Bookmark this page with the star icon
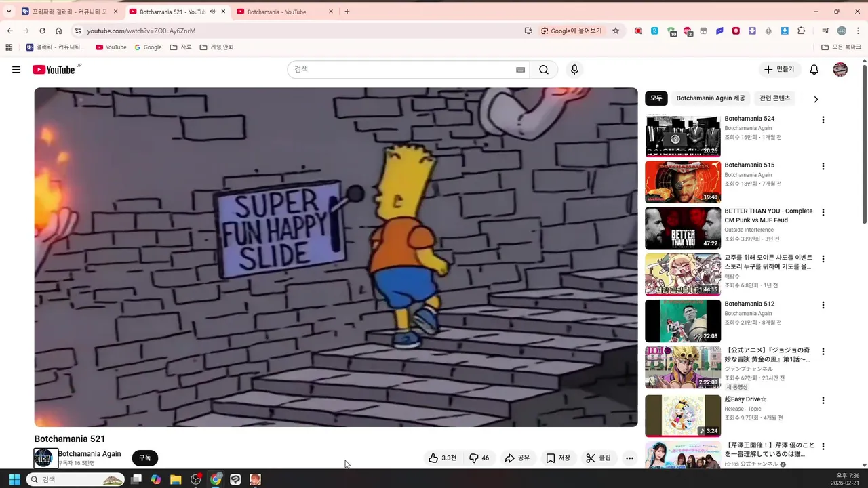 [x=616, y=30]
